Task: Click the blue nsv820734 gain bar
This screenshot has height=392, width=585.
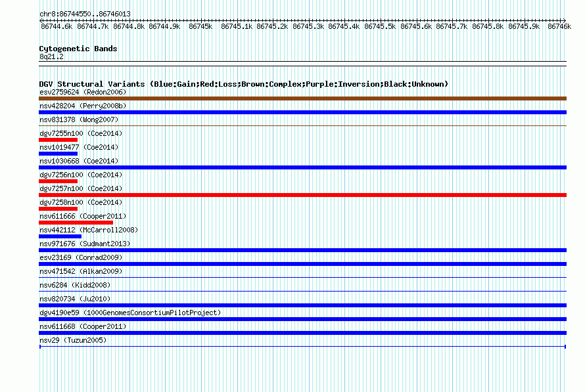Action: [x=302, y=305]
